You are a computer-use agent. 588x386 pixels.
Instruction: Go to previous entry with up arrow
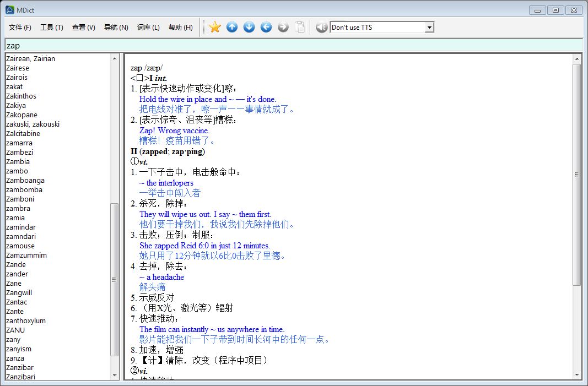point(232,27)
